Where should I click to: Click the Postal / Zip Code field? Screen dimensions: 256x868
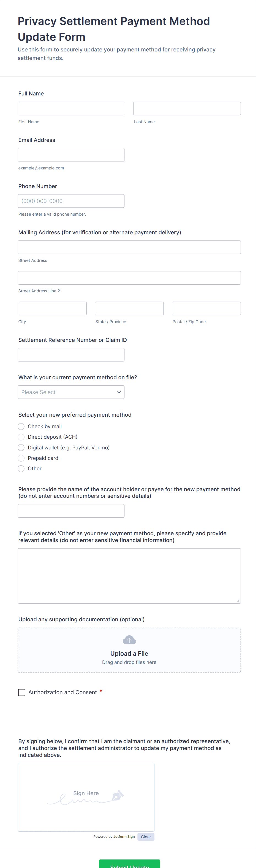[x=206, y=308]
